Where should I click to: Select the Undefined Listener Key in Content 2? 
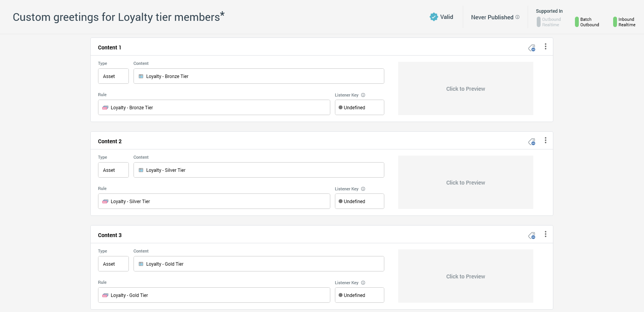pos(359,202)
